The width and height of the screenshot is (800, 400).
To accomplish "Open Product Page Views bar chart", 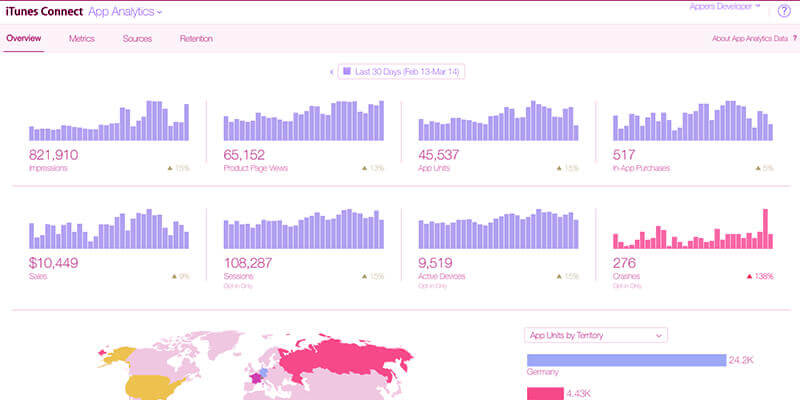I will pyautogui.click(x=304, y=120).
